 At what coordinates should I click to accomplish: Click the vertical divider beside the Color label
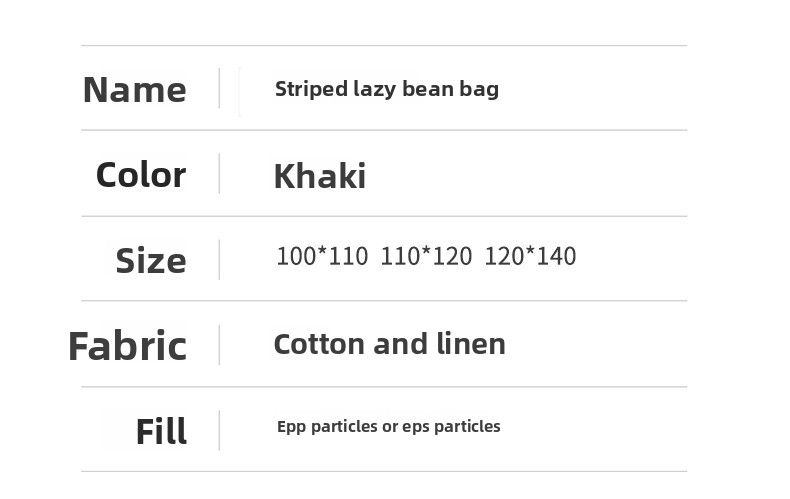[x=219, y=174]
